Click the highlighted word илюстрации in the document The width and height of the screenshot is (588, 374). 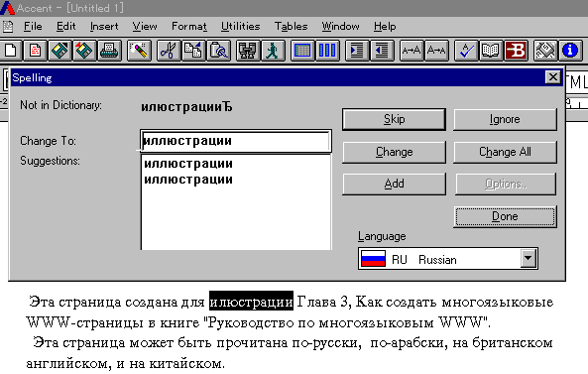(251, 302)
